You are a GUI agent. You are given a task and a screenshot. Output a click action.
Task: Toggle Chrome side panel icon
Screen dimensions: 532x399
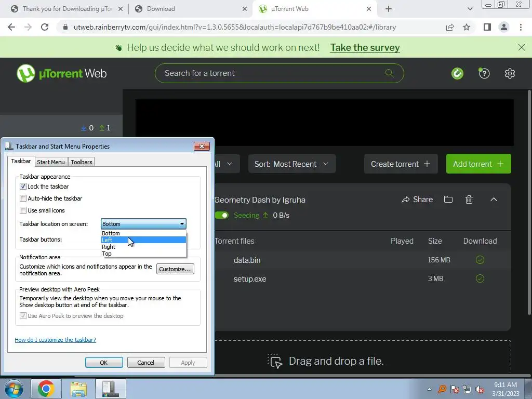coord(487,27)
